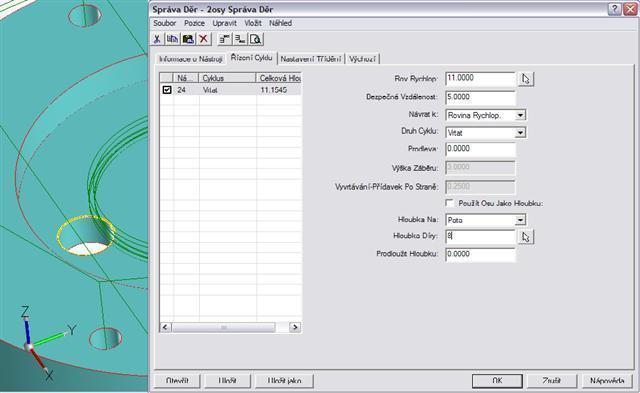Image resolution: width=640 pixels, height=393 pixels.
Task: Click the Otevřít button
Action: (x=177, y=381)
